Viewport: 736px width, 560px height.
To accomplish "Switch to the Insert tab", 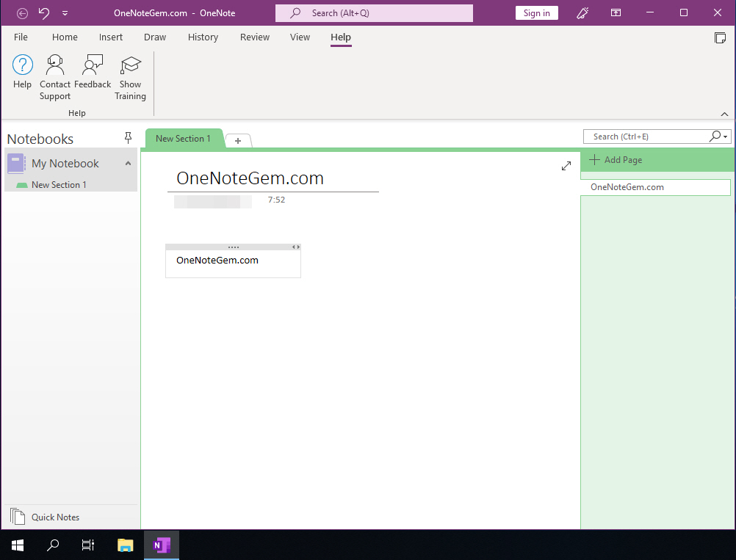I will point(111,37).
